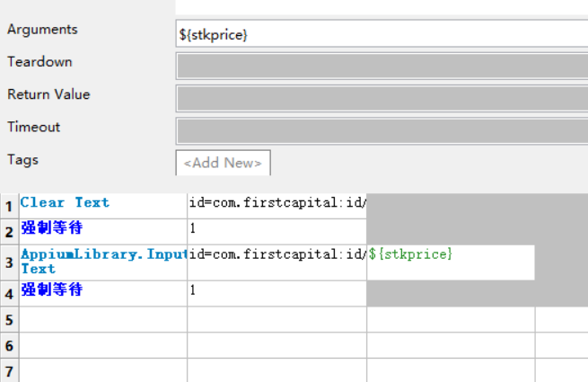Select the value 1 cell in row 2
The height and width of the screenshot is (382, 588).
[276, 232]
